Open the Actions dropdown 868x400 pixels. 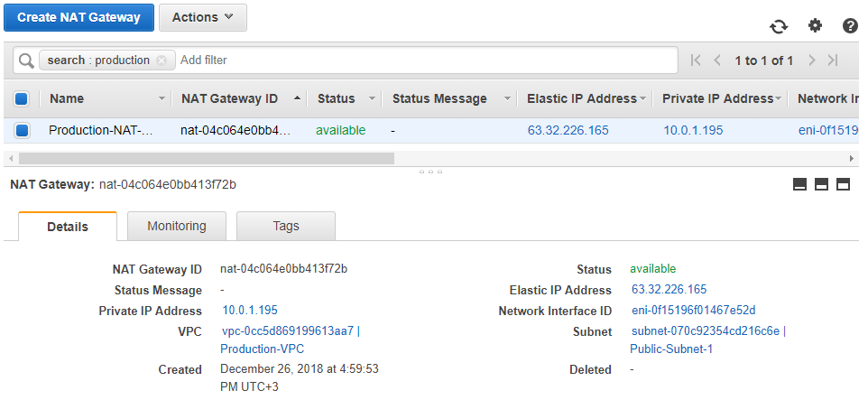click(x=203, y=17)
